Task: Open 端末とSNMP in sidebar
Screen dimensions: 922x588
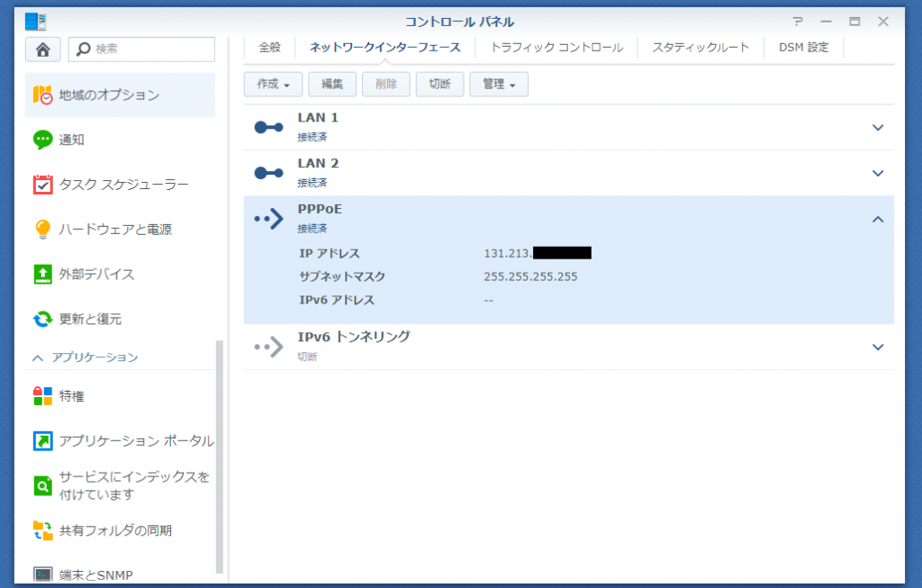Action: click(120, 574)
